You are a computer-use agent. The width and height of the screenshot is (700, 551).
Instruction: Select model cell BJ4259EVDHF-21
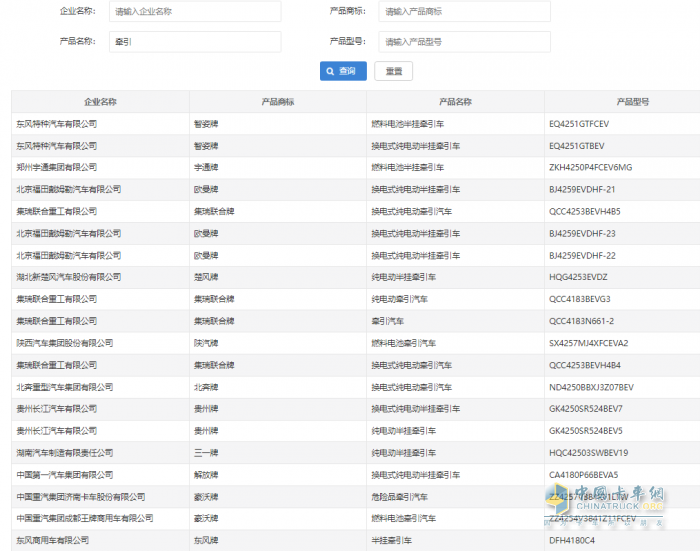click(x=582, y=189)
